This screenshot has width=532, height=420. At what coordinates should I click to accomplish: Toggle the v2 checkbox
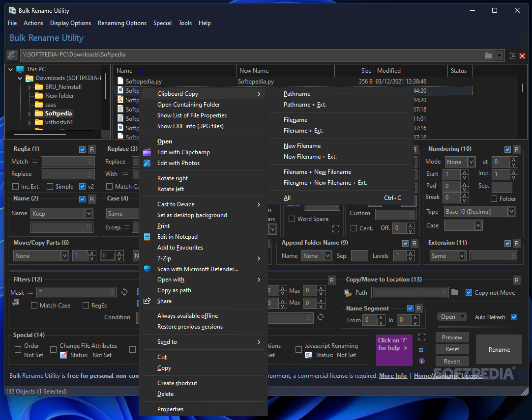click(82, 187)
